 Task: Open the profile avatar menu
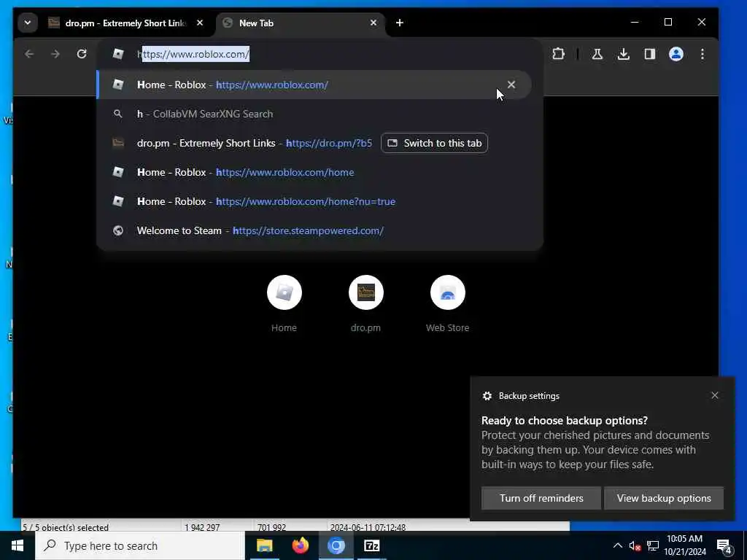[x=676, y=54]
